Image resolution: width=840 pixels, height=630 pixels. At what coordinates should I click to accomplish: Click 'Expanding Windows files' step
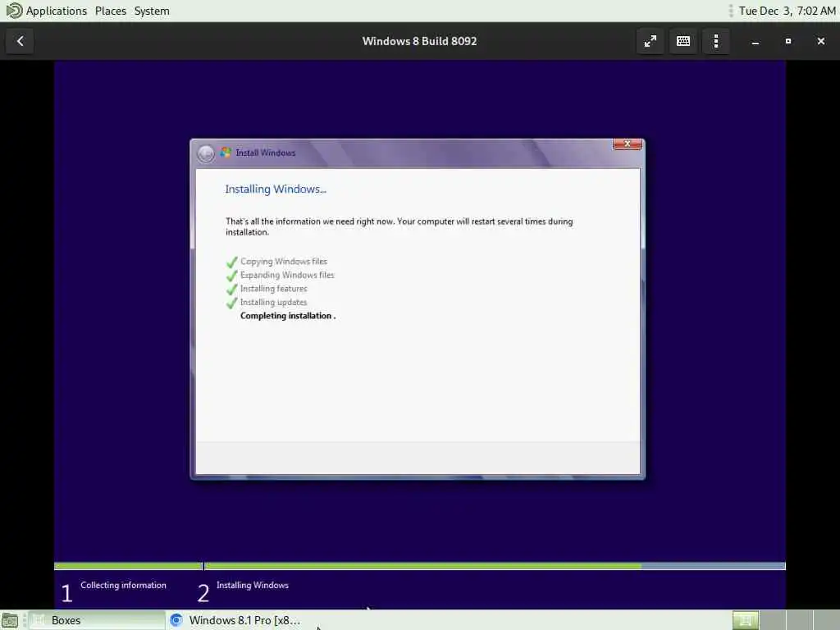click(287, 275)
